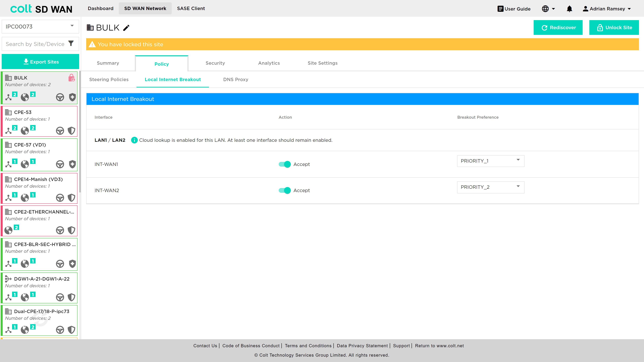
Task: Click Return to www.colt.net link
Action: [439, 346]
